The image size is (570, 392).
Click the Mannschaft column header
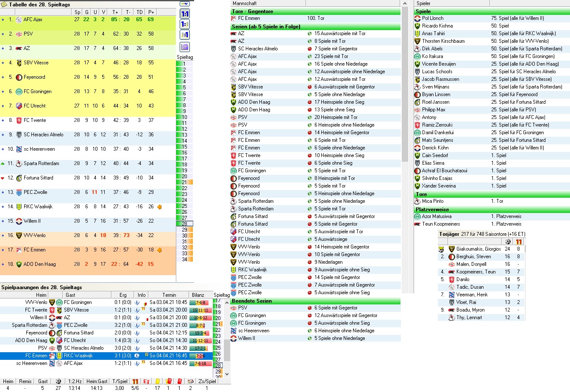[x=269, y=3]
